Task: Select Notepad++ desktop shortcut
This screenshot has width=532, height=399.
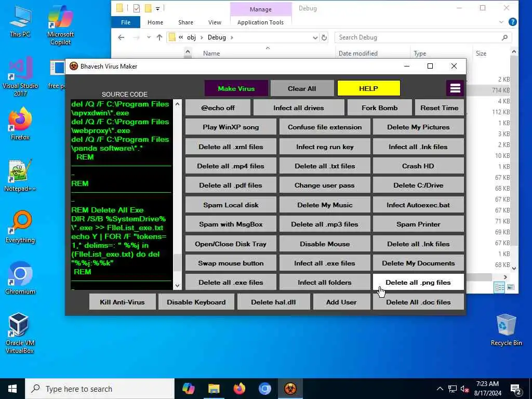Action: pos(20,176)
